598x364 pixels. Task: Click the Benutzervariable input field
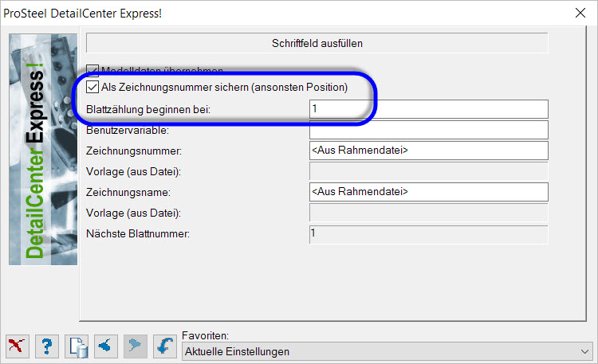429,130
